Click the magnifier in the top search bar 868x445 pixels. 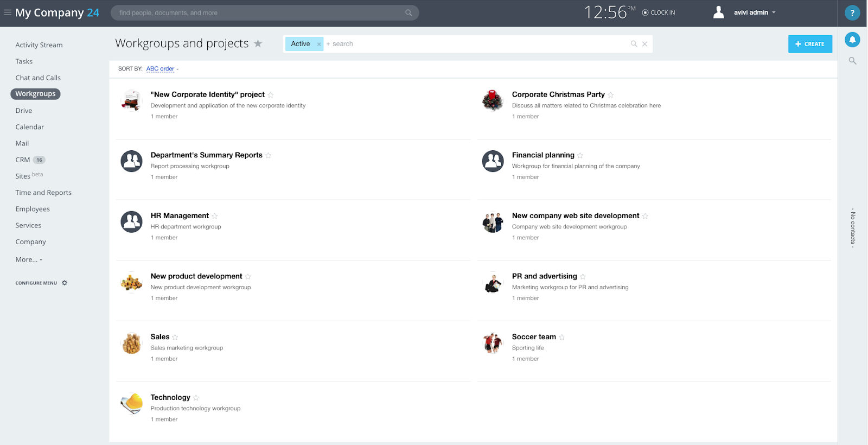409,13
